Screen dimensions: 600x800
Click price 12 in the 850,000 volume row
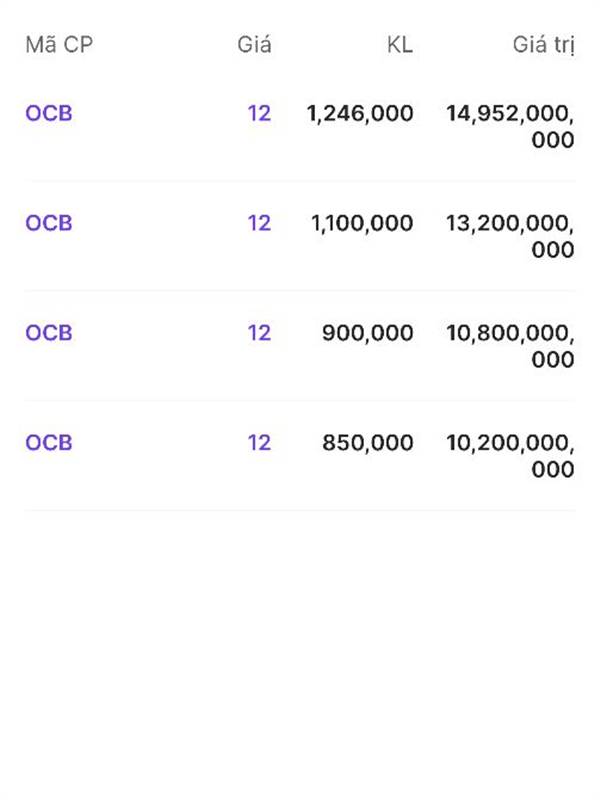pyautogui.click(x=259, y=443)
